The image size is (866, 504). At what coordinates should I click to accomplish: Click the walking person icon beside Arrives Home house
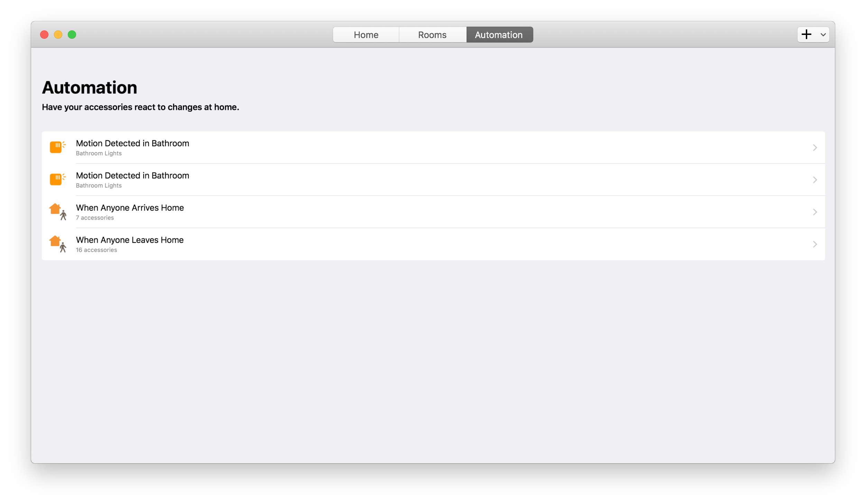tap(64, 215)
